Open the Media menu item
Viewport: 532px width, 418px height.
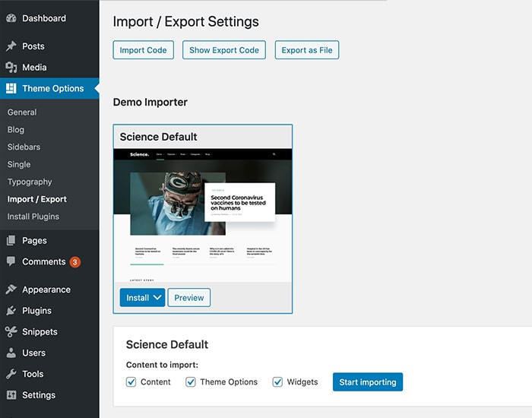pos(49,67)
